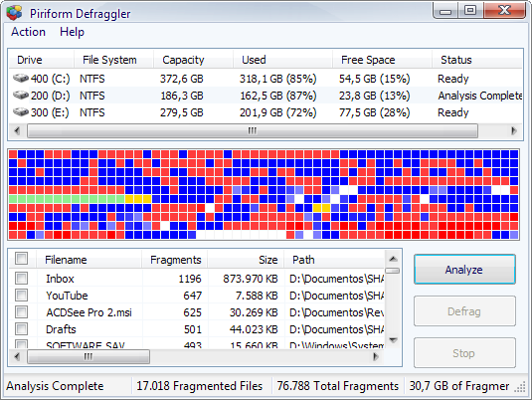Sort files by Path column header
532x400 pixels.
coord(334,260)
